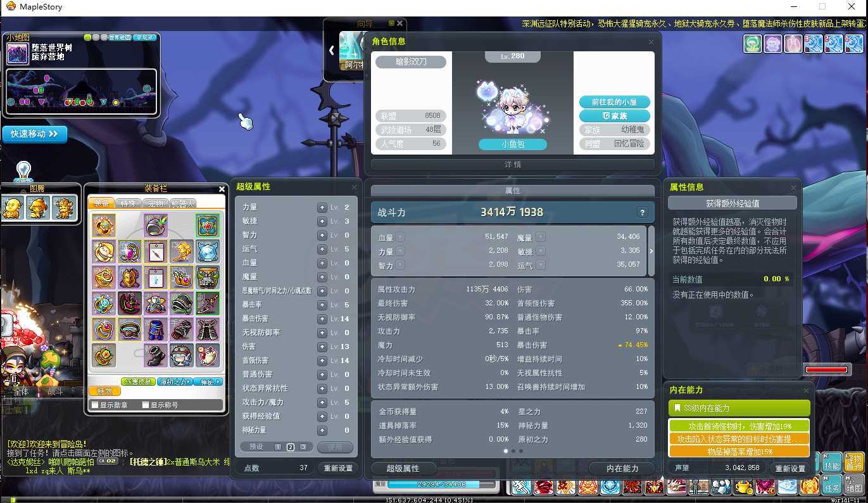Image resolution: width=868 pixels, height=503 pixels.
Task: Raise Strength (力量) hyper stat level
Action: click(322, 207)
